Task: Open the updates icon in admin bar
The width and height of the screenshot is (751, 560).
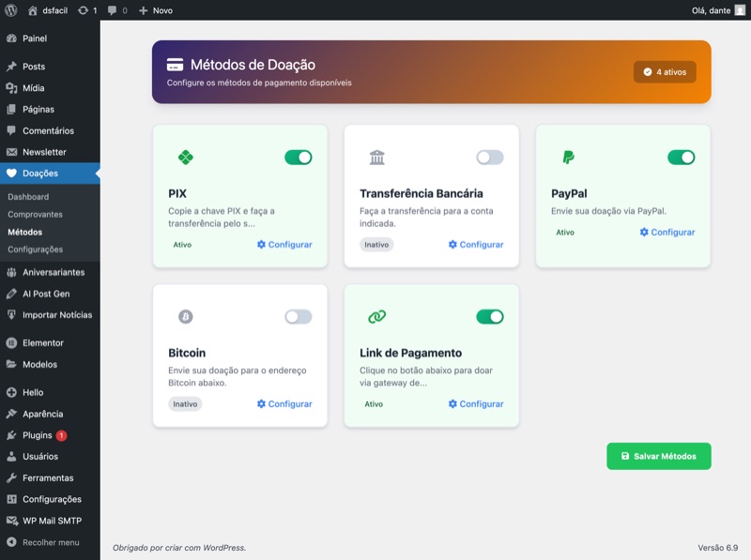Action: [x=87, y=10]
